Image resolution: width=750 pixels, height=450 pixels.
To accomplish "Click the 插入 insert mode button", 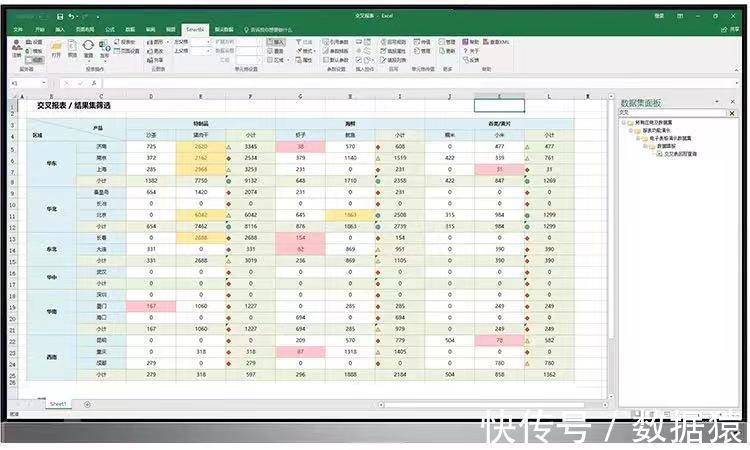I will point(276,43).
